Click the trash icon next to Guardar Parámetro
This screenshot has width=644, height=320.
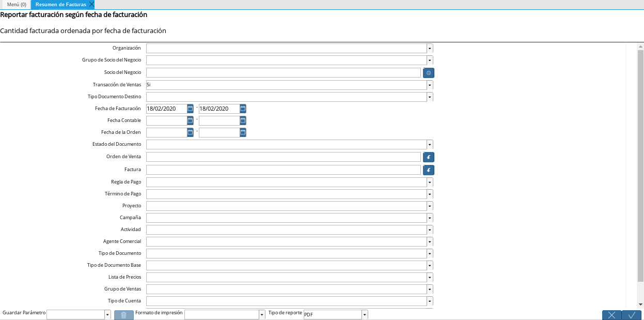click(124, 315)
